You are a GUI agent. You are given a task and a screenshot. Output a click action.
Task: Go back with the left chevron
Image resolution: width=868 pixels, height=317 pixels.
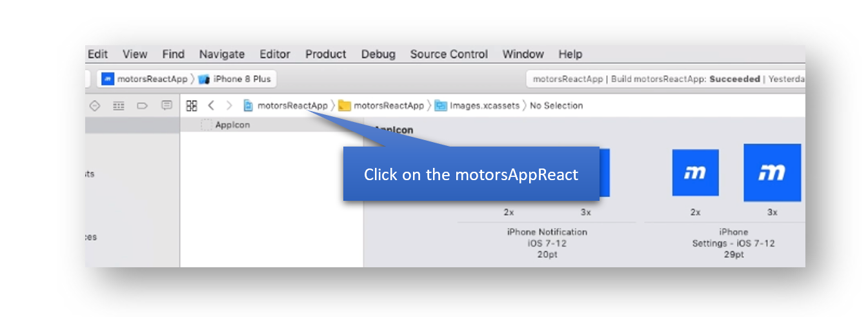(210, 105)
